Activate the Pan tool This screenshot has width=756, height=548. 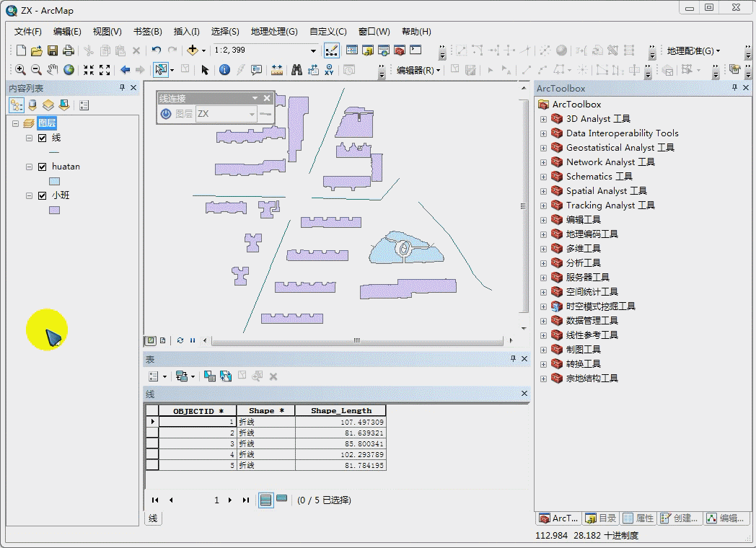(x=51, y=70)
